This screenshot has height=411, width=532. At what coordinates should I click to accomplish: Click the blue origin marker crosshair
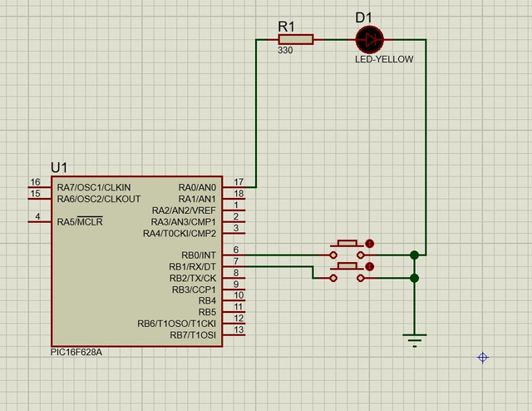483,358
